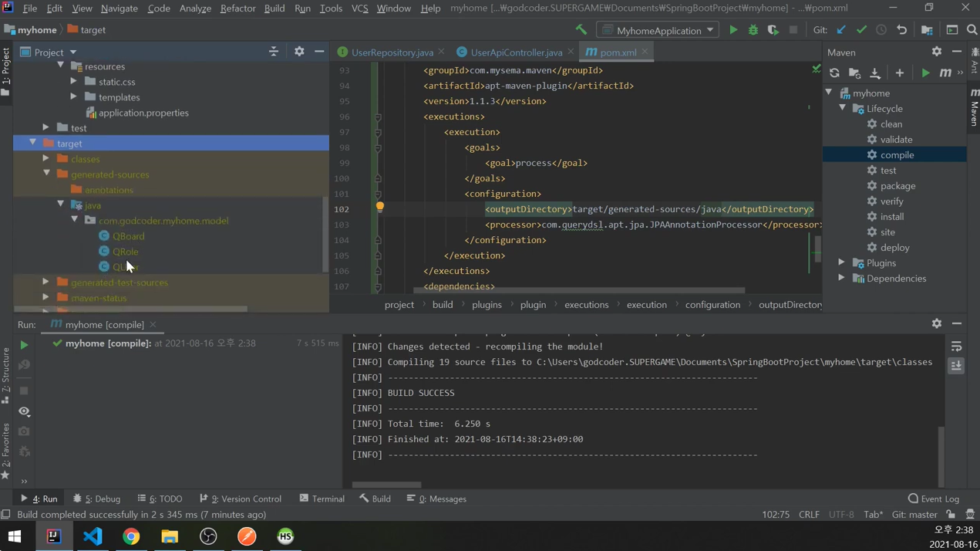Click the green Run application button
This screenshot has height=551, width=980.
(733, 30)
